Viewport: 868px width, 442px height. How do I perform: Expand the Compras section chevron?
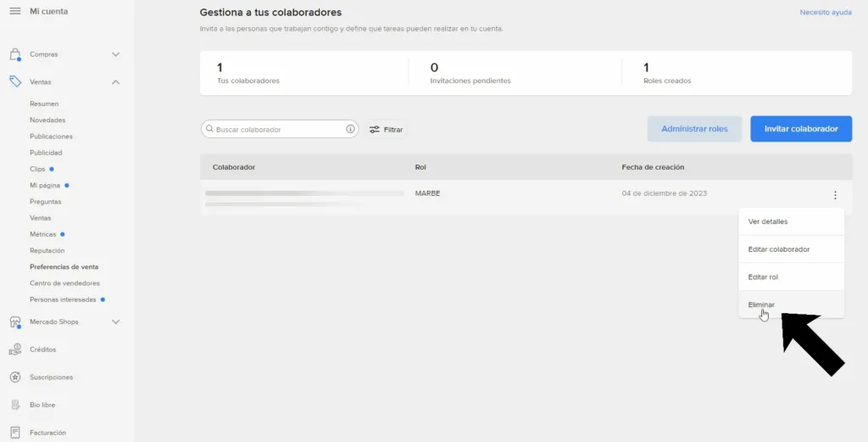coord(115,54)
